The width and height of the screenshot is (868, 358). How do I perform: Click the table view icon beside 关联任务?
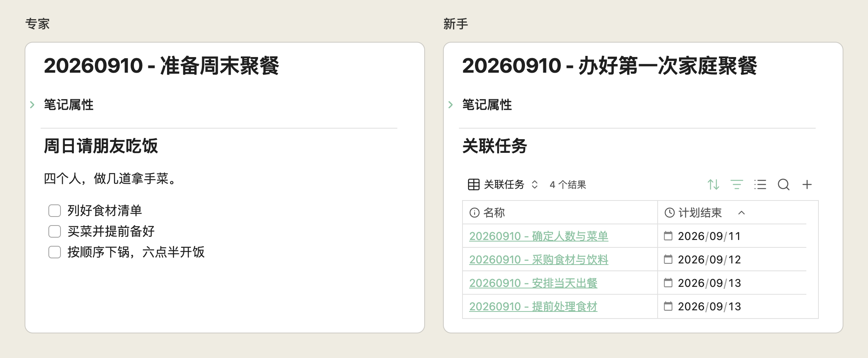point(474,184)
